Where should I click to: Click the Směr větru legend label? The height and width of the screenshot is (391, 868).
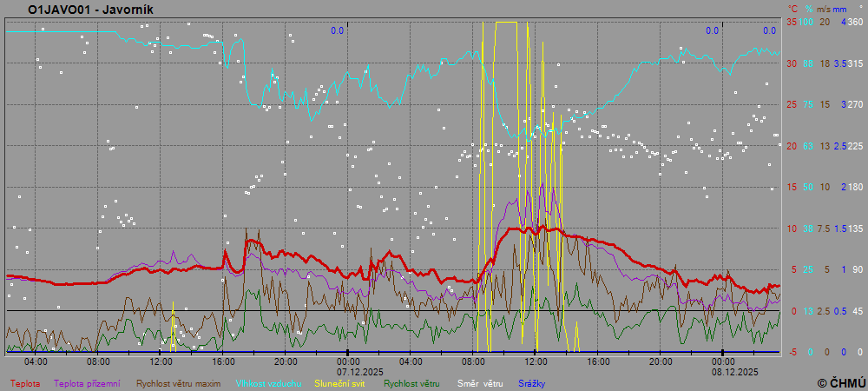(479, 383)
